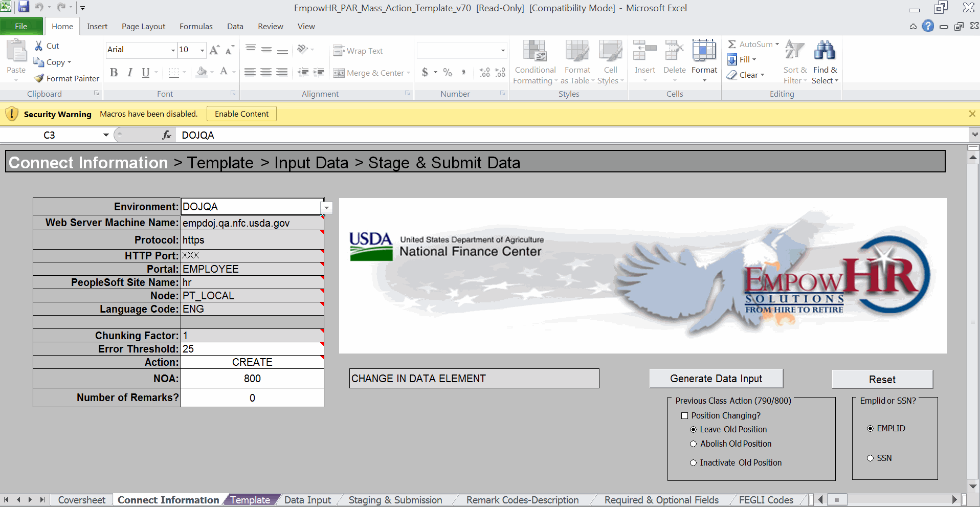The image size is (980, 507).
Task: Open the font size dropdown
Action: pos(202,50)
